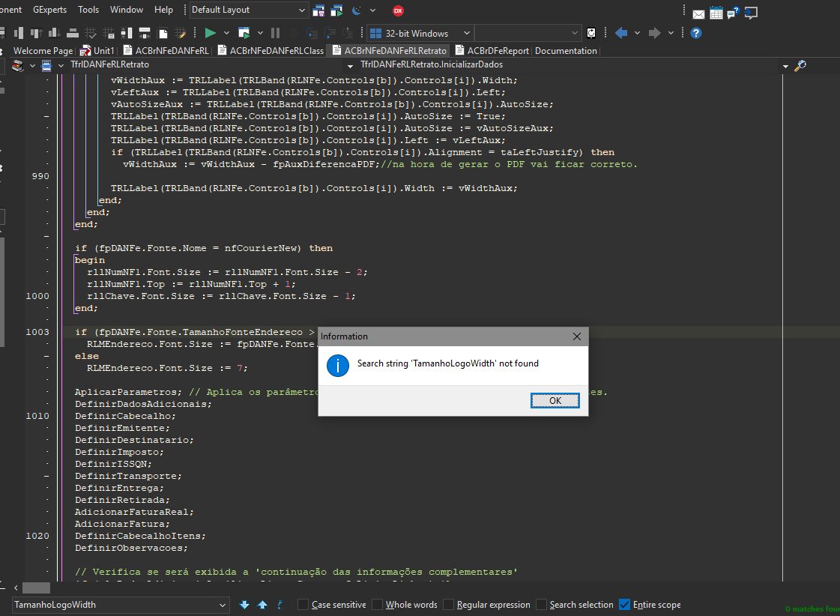The height and width of the screenshot is (616, 840).
Task: Click the green Run play icon
Action: coord(210,33)
